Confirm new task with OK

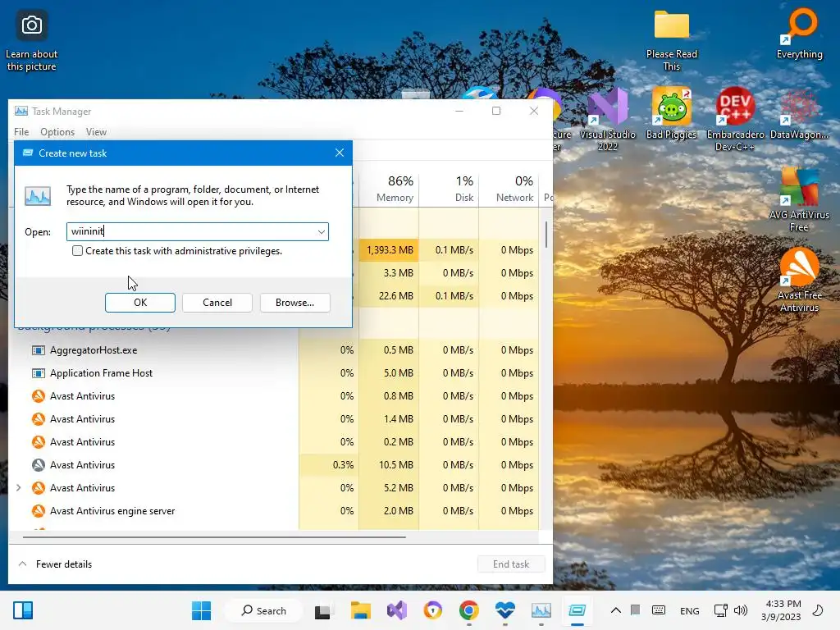coord(140,303)
